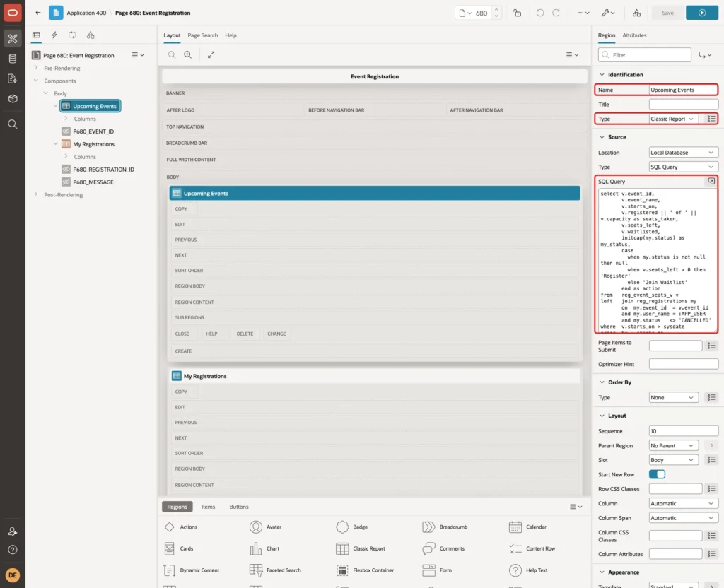Select Calendar region in gallery

(x=527, y=527)
